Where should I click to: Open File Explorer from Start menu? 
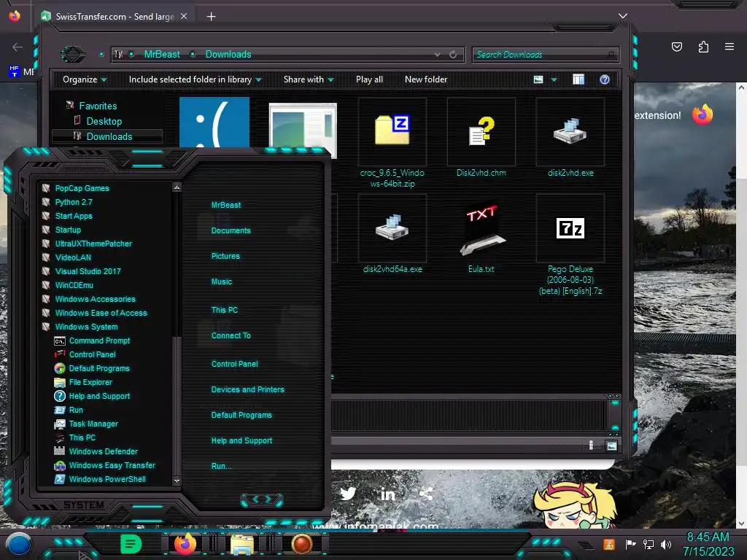click(x=90, y=382)
